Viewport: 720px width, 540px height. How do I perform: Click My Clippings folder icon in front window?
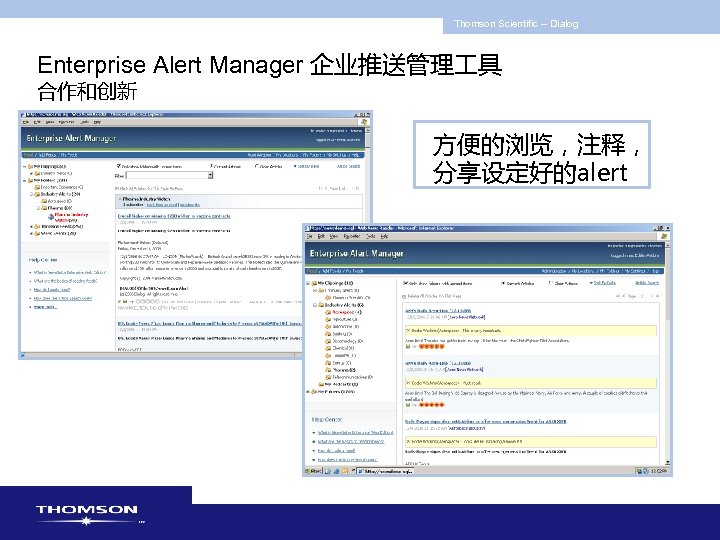(315, 283)
